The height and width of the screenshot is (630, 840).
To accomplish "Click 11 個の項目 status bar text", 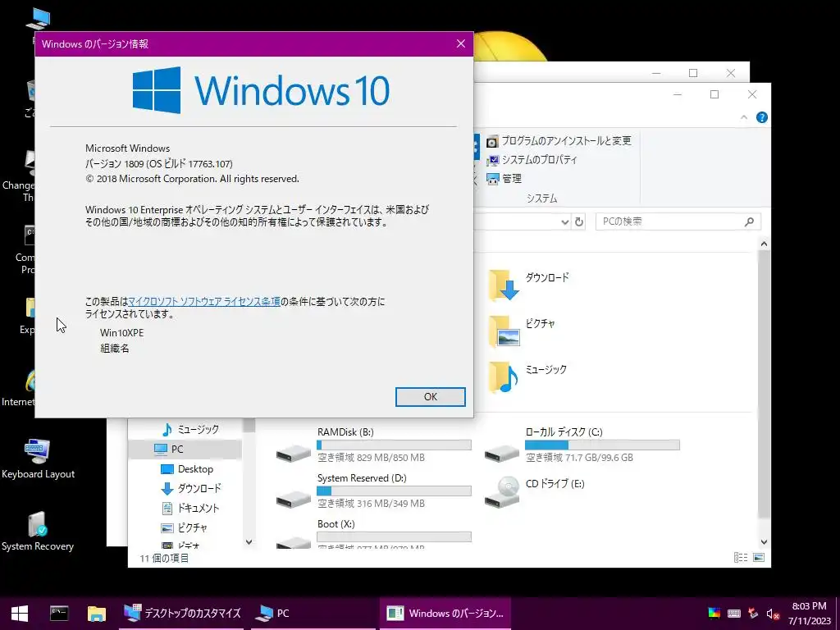I will (164, 558).
